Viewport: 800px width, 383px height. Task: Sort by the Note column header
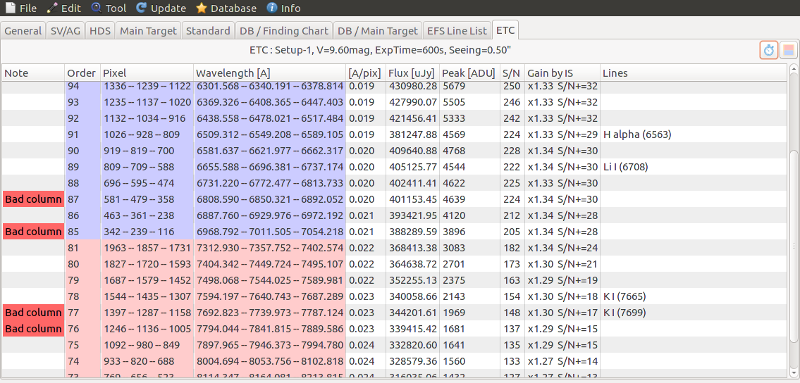[x=33, y=73]
